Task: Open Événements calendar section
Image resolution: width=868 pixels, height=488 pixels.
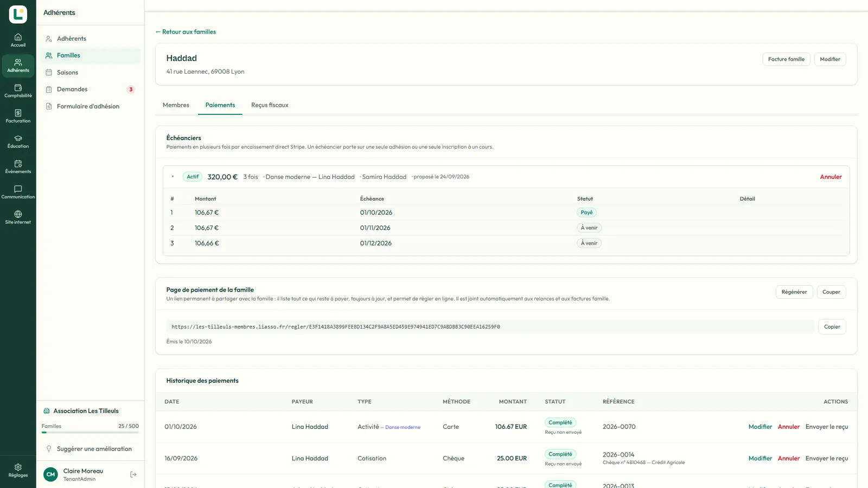Action: [x=18, y=166]
